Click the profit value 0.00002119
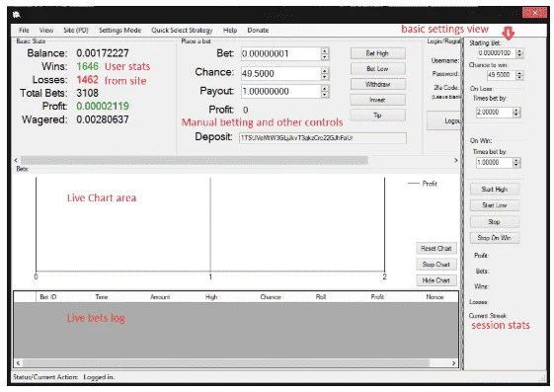Screen dimensions: 554x392 [x=103, y=107]
